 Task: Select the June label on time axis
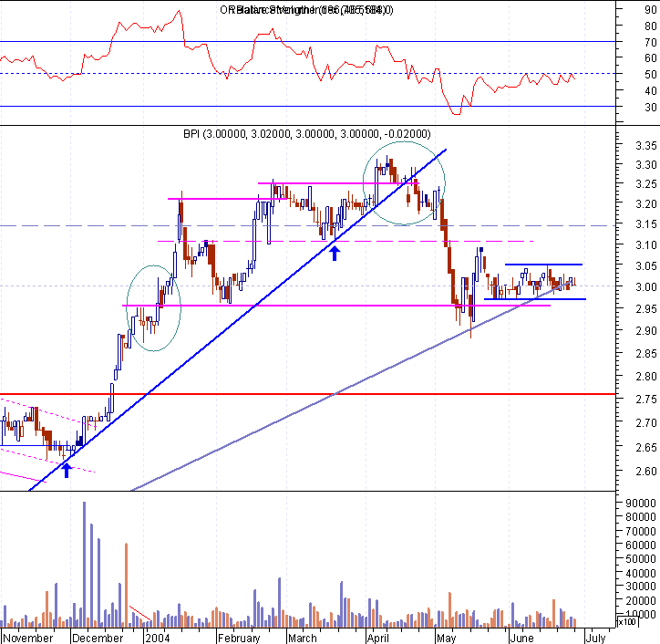522,638
